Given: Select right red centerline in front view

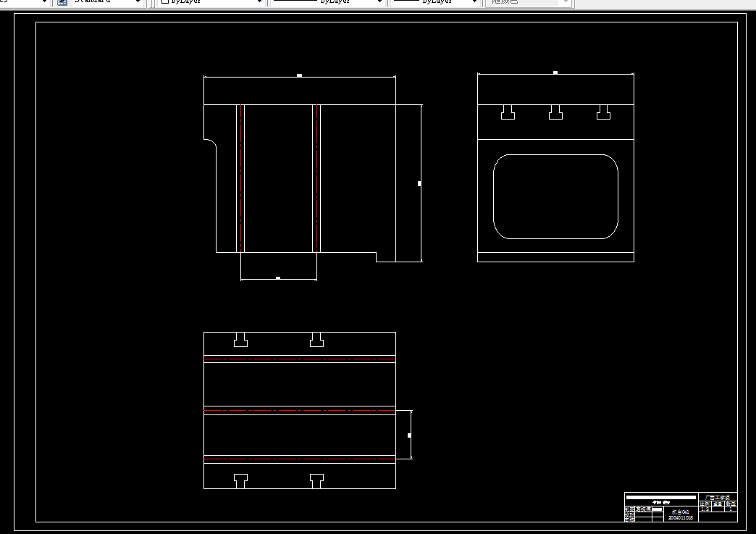Looking at the screenshot, I should click(x=316, y=178).
